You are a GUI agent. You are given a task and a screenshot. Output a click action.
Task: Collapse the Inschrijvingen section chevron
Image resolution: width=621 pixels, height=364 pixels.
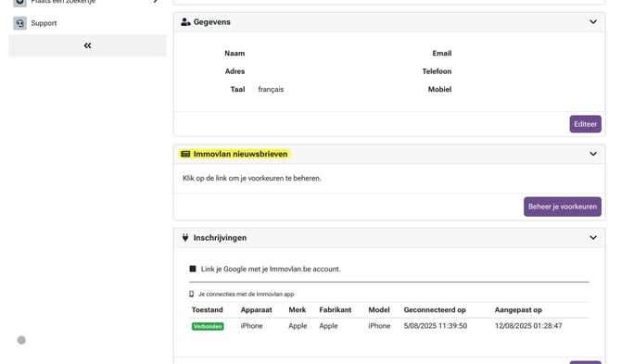tap(593, 238)
